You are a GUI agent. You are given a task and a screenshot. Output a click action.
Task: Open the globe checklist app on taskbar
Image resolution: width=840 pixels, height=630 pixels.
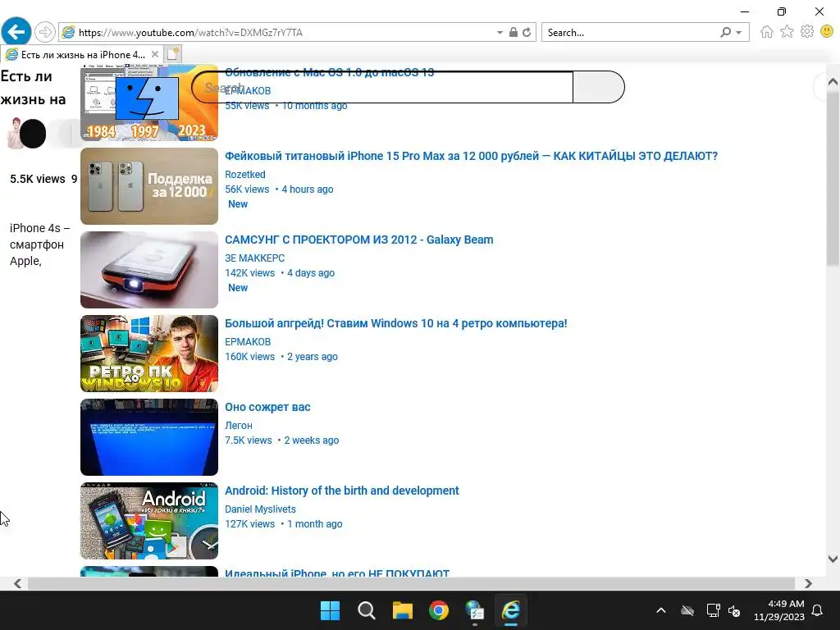(475, 610)
